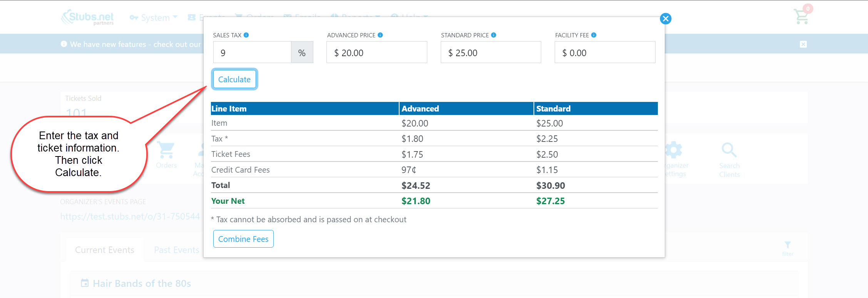
Task: Click the Advanced credit card fees 97¢
Action: click(409, 170)
